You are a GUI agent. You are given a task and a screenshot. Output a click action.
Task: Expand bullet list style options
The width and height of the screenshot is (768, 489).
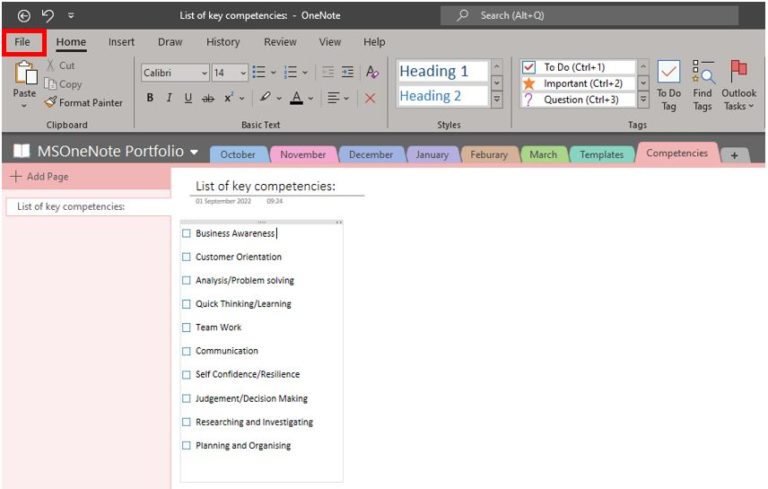point(273,73)
